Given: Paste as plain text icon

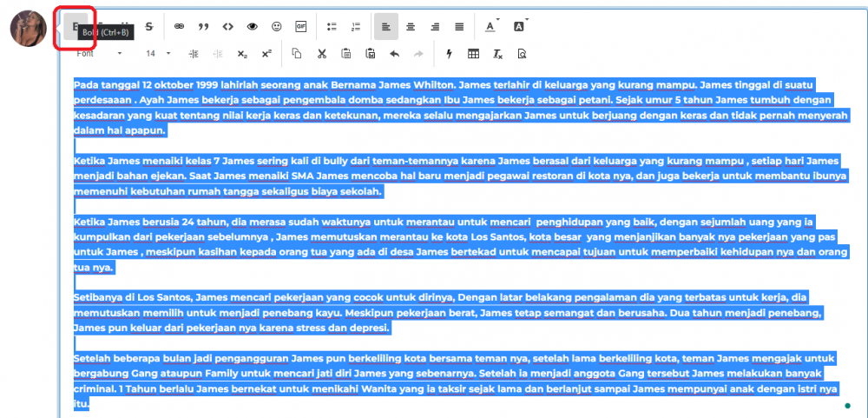Looking at the screenshot, I should pyautogui.click(x=371, y=54).
